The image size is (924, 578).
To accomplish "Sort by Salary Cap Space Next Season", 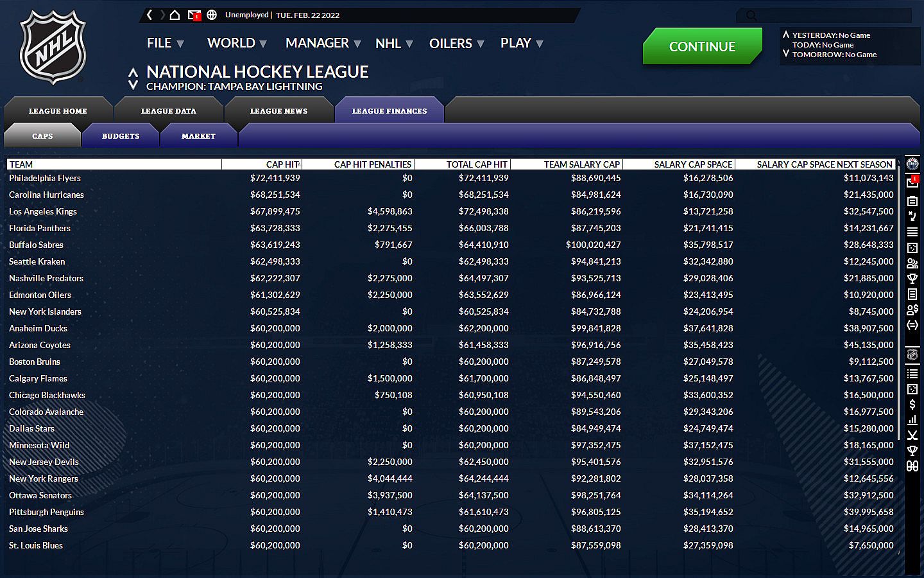I will coord(816,164).
